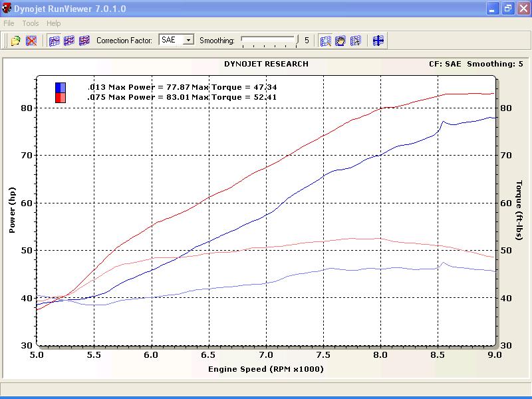Select the first graph view icon
Image resolution: width=532 pixels, height=399 pixels.
click(x=55, y=41)
